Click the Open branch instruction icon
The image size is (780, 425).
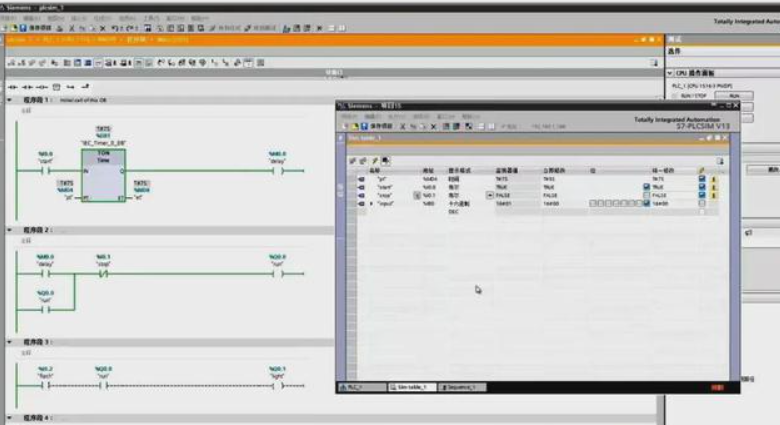tap(70, 87)
